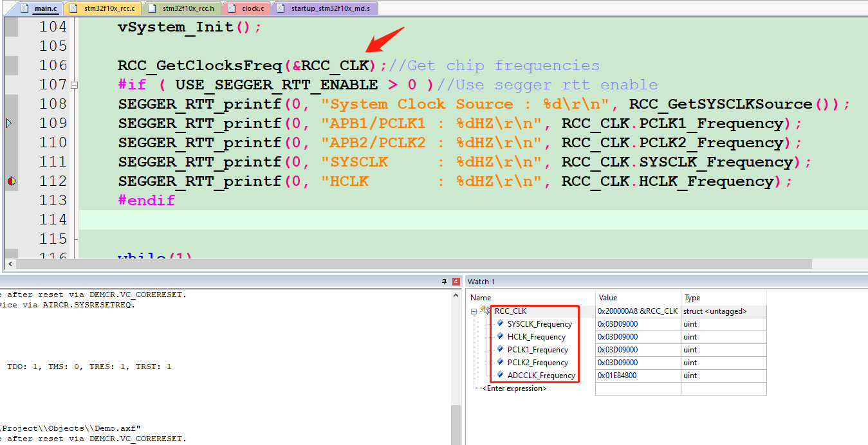Click the document icon on the clock.c tab
The height and width of the screenshot is (445, 868).
click(x=231, y=8)
